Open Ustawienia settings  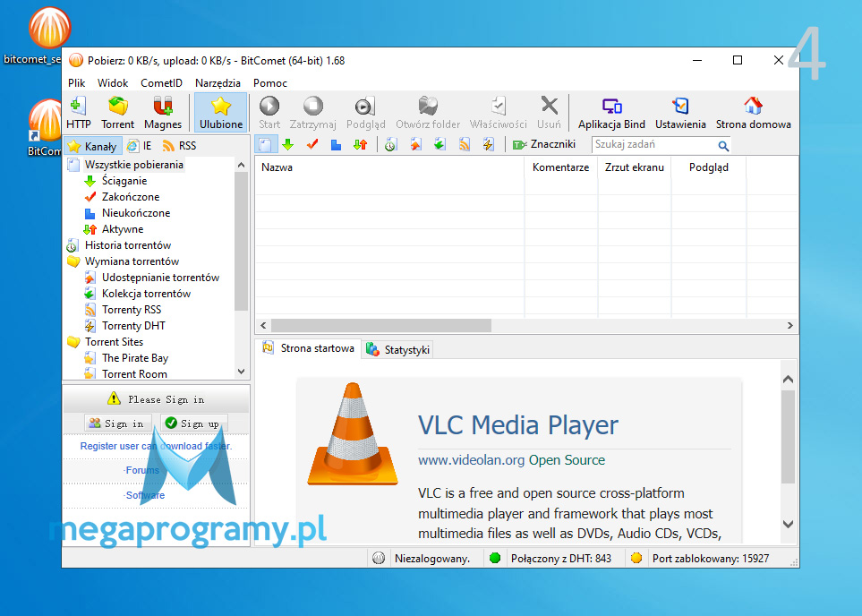click(x=680, y=113)
